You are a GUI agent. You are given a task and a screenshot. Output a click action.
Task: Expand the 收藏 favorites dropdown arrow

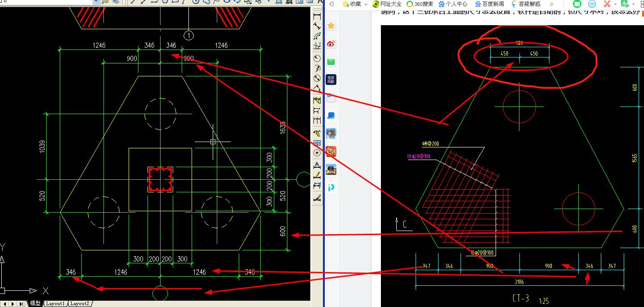point(366,4)
